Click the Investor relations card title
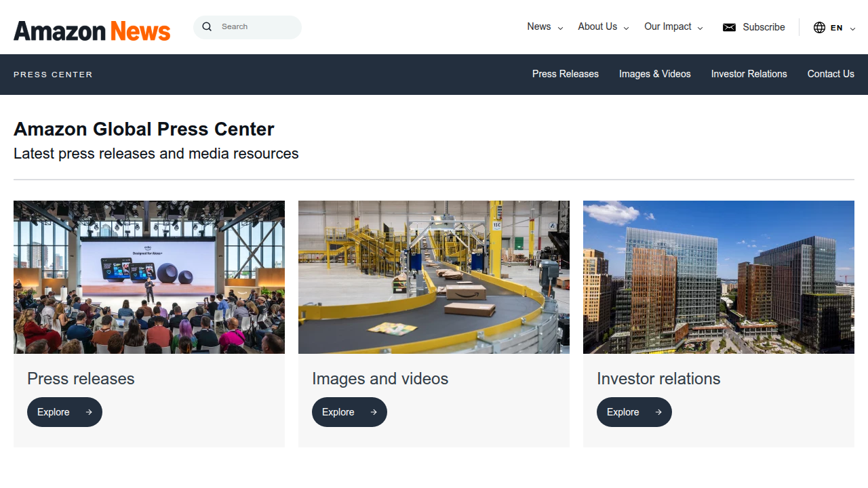The width and height of the screenshot is (868, 488). (658, 379)
